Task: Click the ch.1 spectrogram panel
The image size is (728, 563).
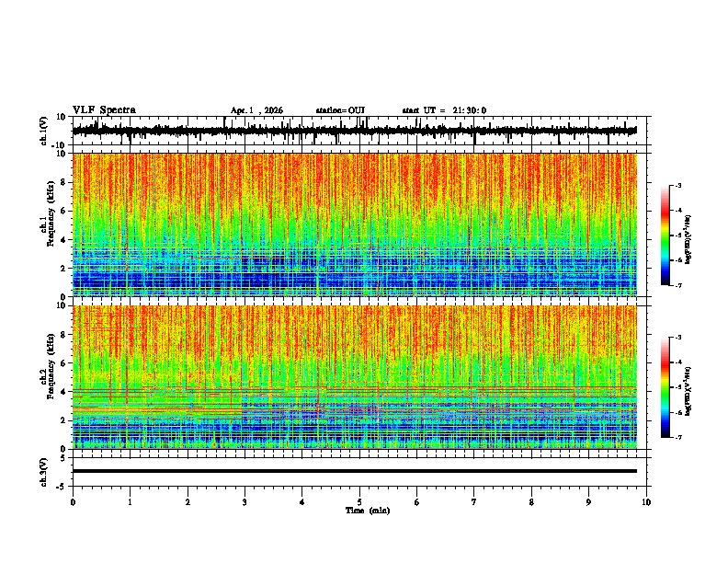Action: tap(355, 224)
